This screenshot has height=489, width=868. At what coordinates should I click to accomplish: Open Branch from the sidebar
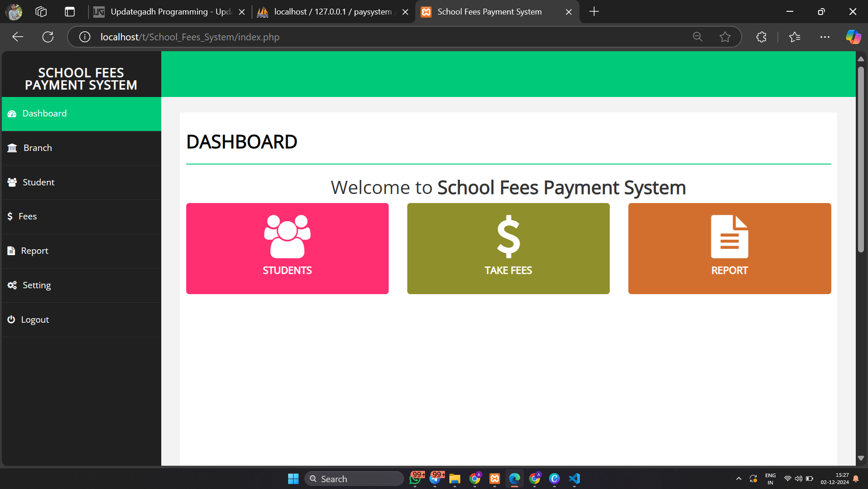pyautogui.click(x=38, y=148)
